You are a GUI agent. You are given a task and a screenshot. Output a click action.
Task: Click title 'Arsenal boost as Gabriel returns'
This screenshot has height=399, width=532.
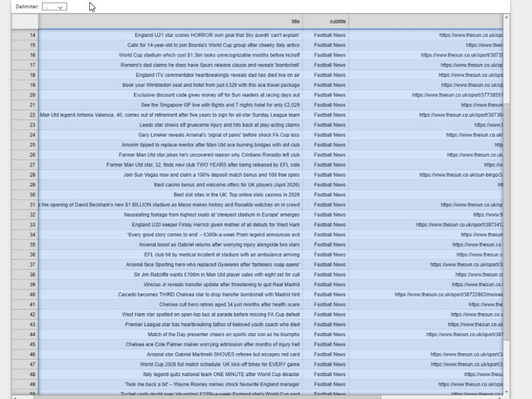[219, 245]
